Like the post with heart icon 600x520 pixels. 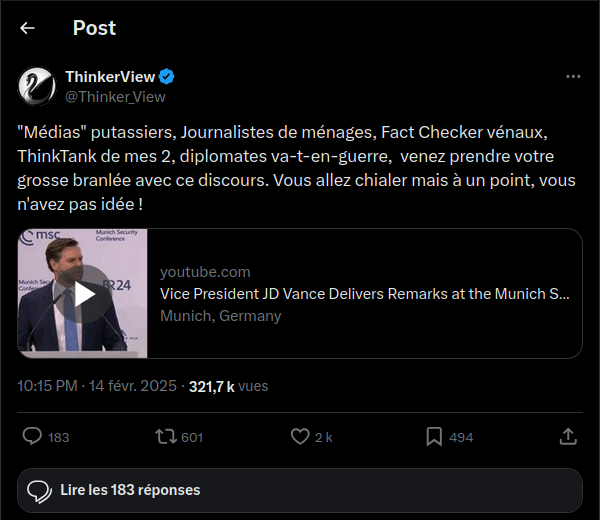click(x=299, y=436)
